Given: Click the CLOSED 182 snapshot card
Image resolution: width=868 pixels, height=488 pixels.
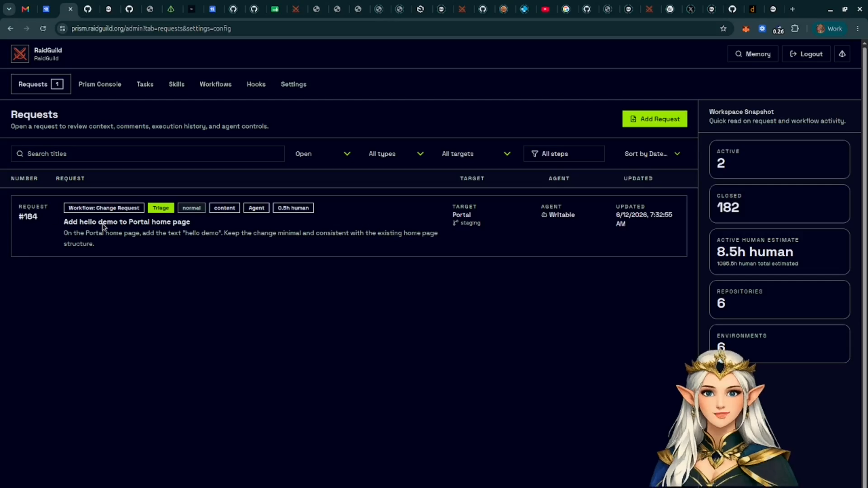Looking at the screenshot, I should tap(779, 203).
